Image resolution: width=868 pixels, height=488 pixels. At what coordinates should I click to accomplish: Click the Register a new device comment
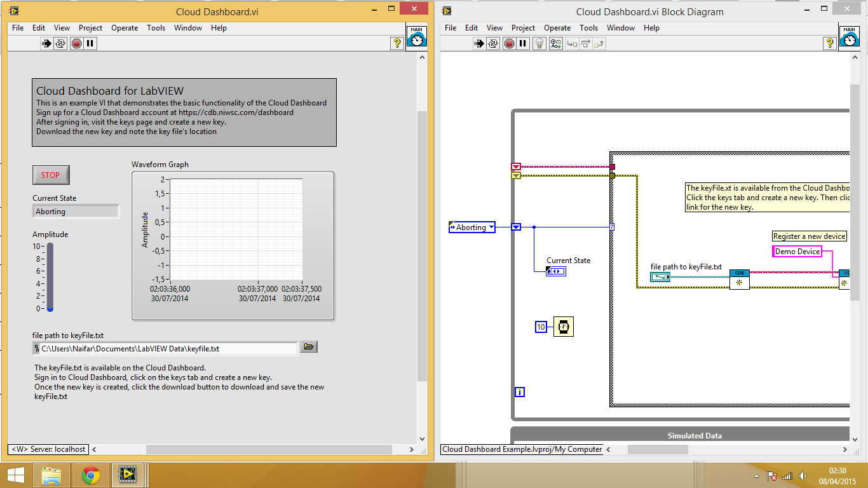[x=809, y=236]
